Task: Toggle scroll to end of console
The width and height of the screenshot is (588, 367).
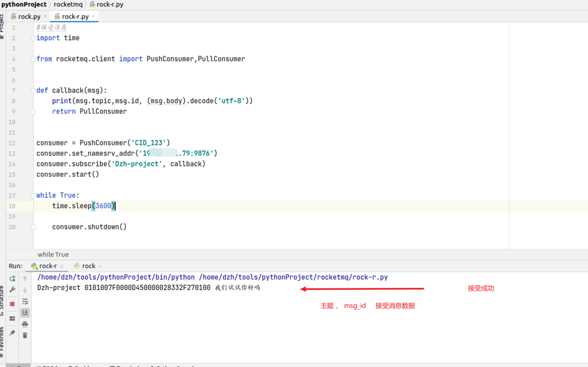Action: [x=25, y=312]
